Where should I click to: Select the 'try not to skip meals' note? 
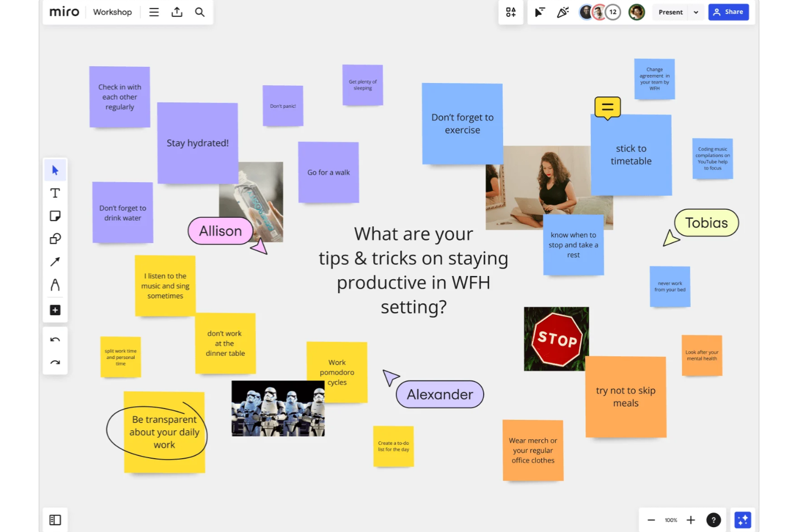625,397
